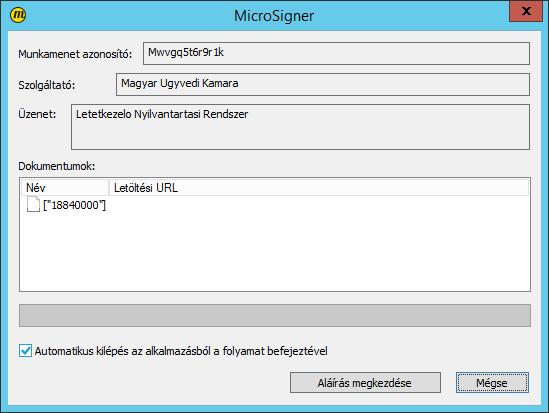Click the Név column header
Viewport: 549px width, 413px height.
pyautogui.click(x=65, y=188)
